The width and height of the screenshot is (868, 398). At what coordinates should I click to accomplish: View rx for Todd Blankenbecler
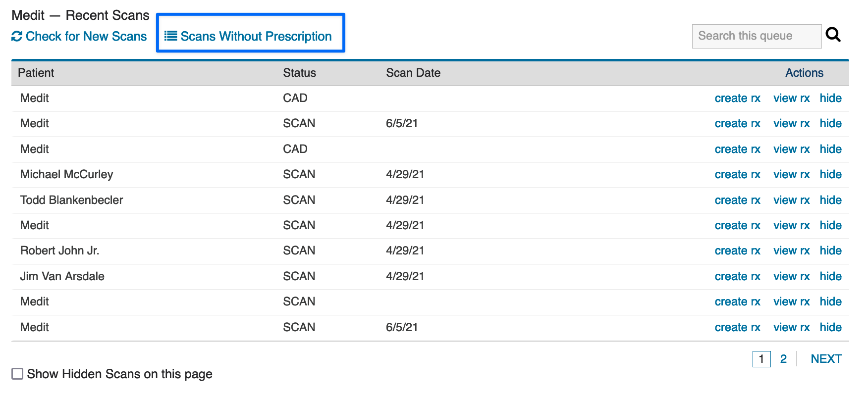791,200
